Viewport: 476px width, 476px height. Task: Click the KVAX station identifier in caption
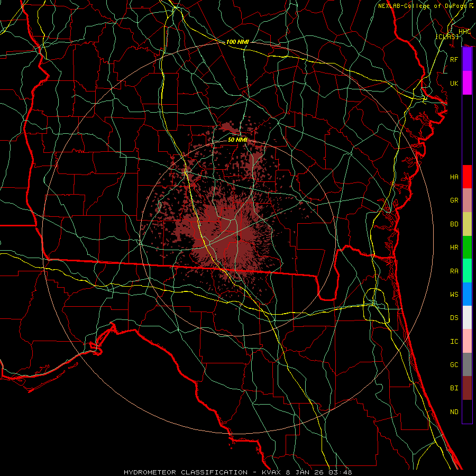coord(272,472)
